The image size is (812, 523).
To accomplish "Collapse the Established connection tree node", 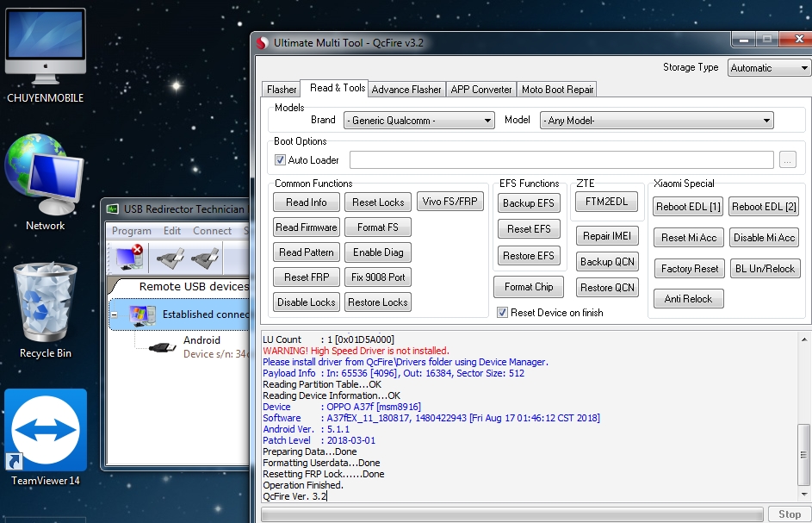I will coord(115,314).
